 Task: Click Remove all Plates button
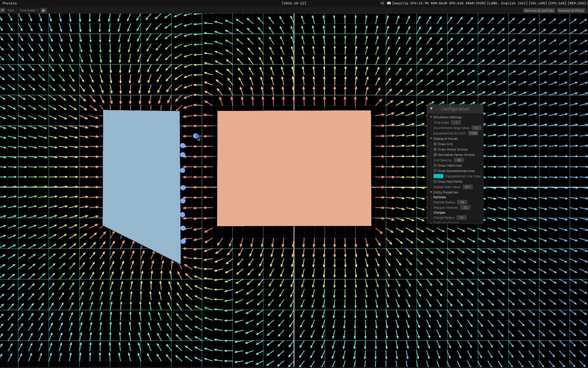571,10
